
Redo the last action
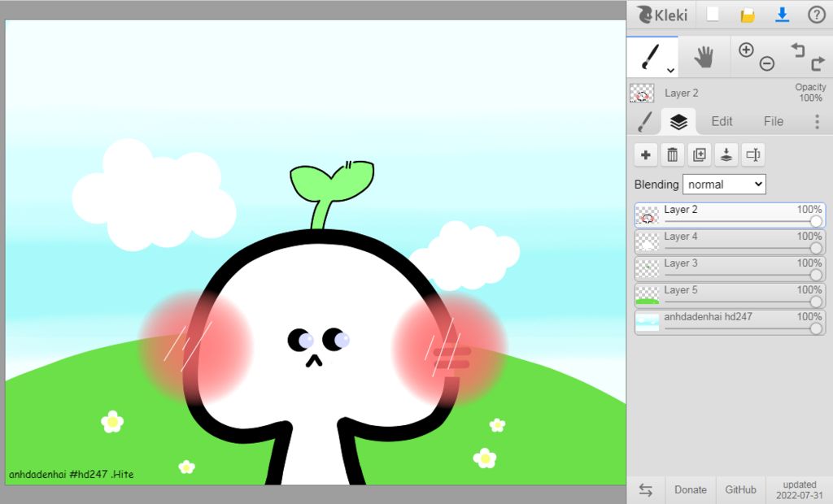(x=818, y=63)
